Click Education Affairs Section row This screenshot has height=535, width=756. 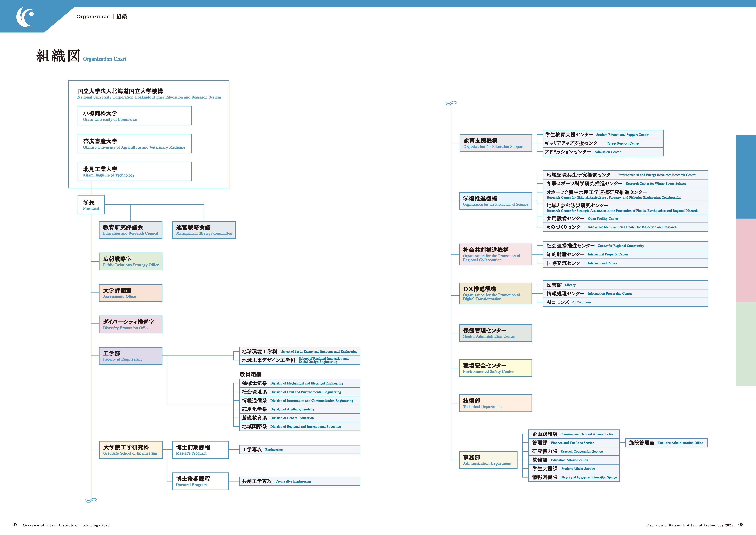click(574, 460)
